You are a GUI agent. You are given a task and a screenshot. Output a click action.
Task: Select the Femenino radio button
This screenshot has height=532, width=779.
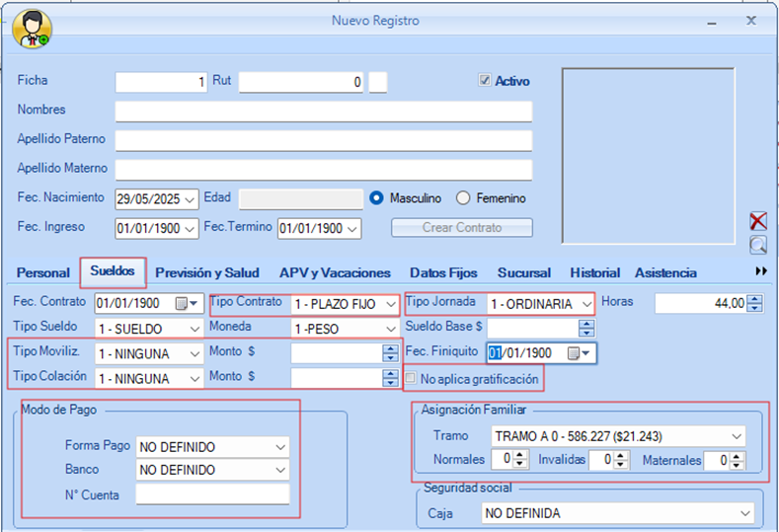(464, 198)
